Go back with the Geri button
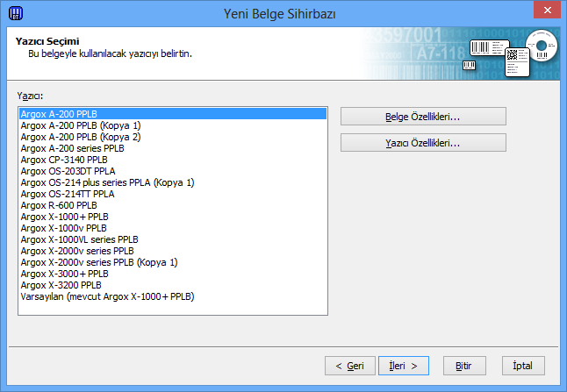 [349, 365]
